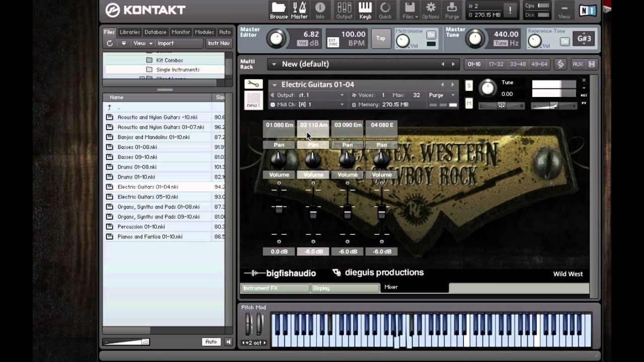Click the Tap tempo button
Image resolution: width=644 pixels, height=362 pixels.
[x=381, y=39]
